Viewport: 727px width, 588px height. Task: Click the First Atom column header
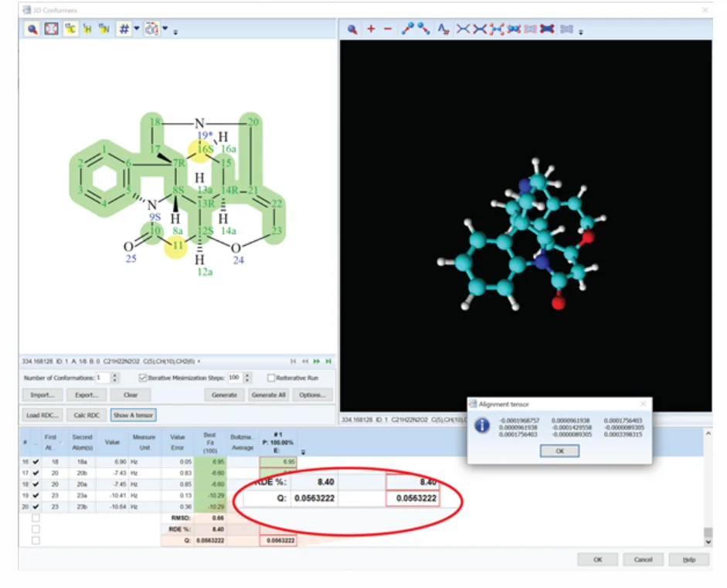coord(50,443)
